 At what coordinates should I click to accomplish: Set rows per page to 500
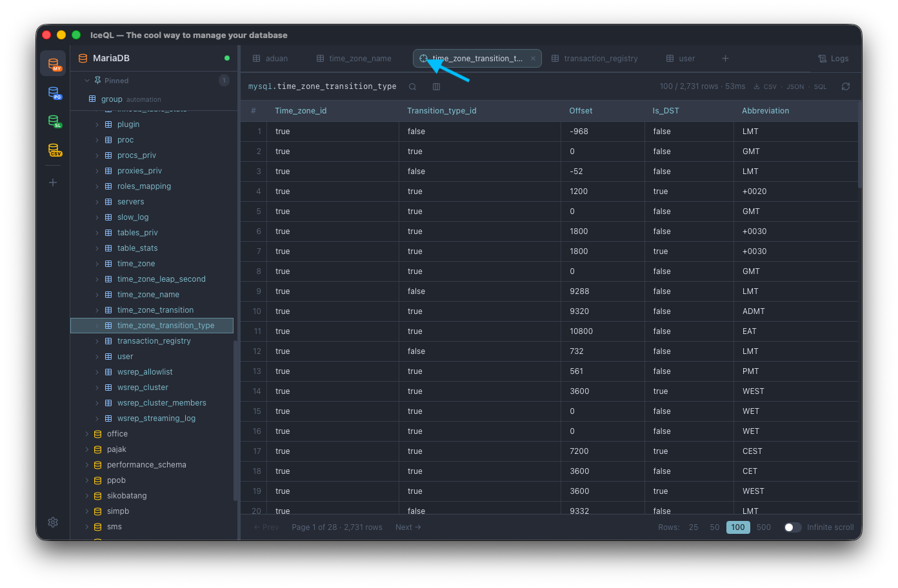click(x=764, y=527)
